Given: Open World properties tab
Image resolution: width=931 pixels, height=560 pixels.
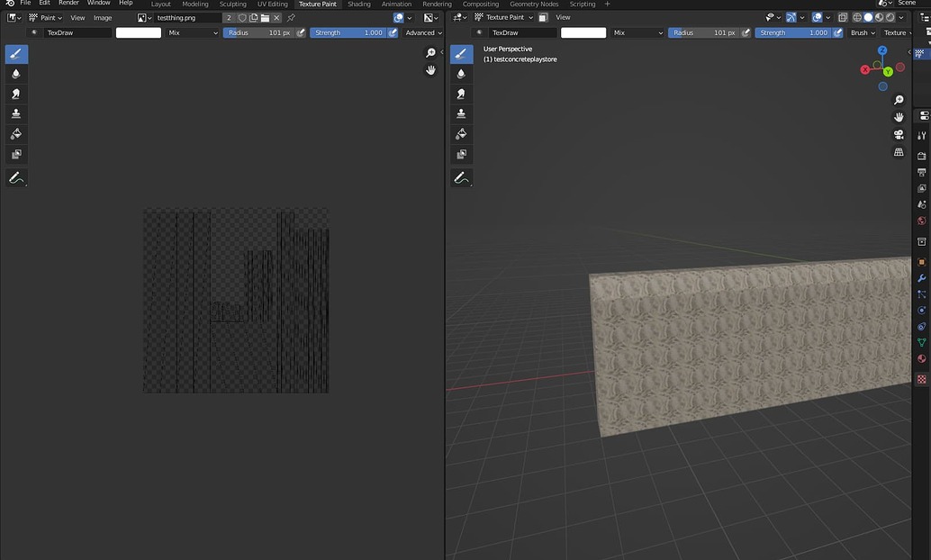Looking at the screenshot, I should coord(921,221).
